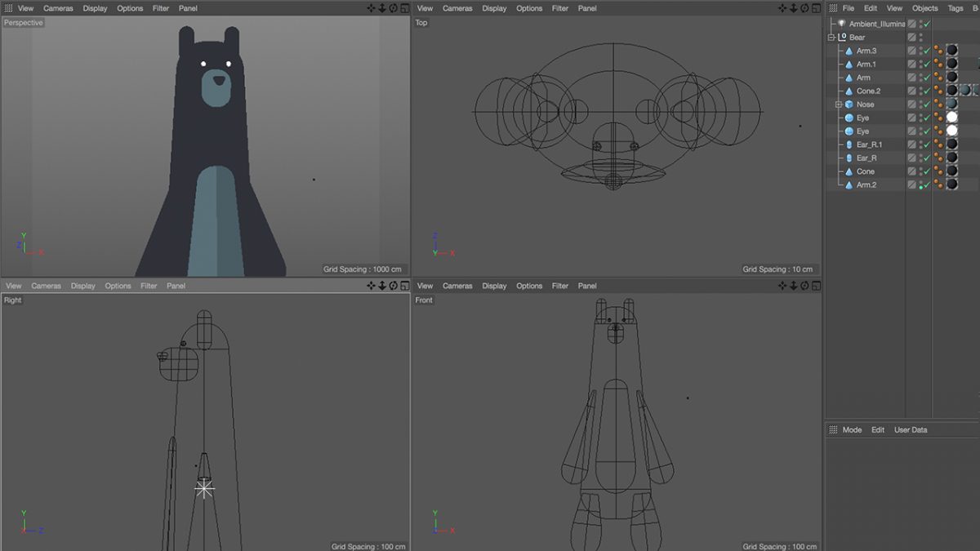Click Mode in the Attributes panel
Screen dimensions: 980x551
click(852, 429)
